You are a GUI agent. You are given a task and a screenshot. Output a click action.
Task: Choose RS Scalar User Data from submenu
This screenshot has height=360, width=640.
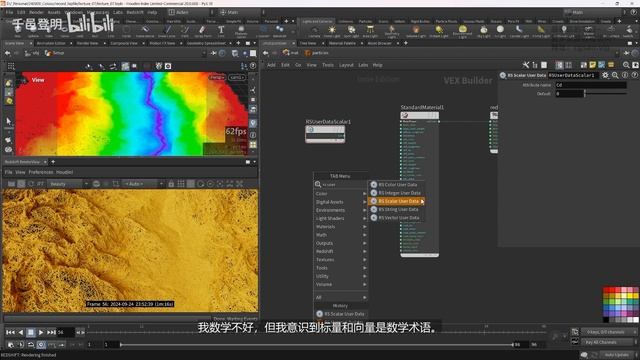(397, 201)
